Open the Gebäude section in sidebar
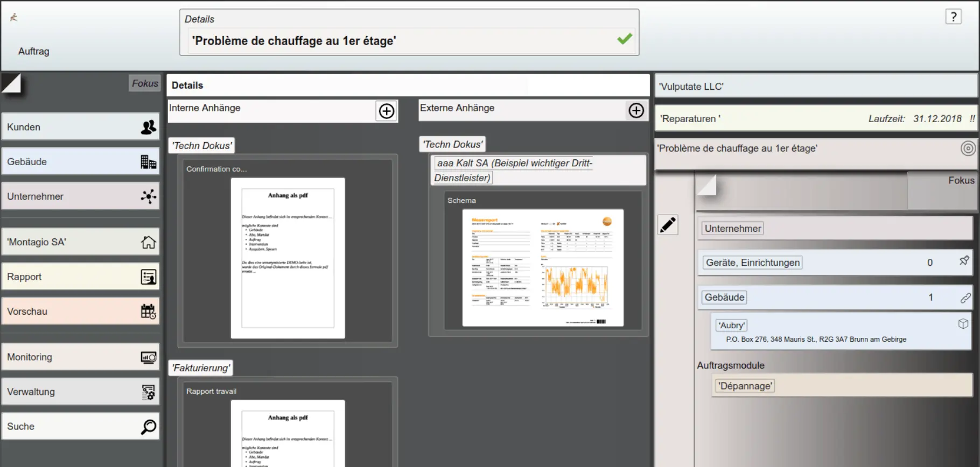Viewport: 980px width, 467px height. (x=80, y=161)
